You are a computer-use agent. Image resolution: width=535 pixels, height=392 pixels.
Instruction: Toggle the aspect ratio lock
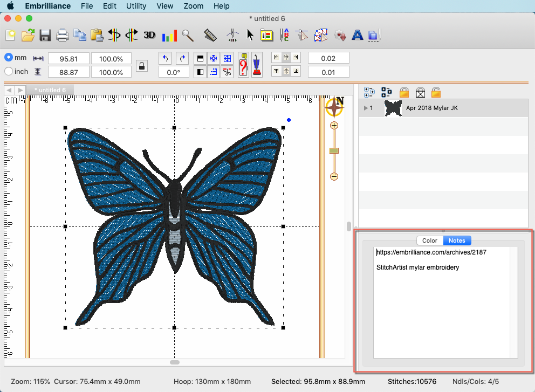(x=141, y=65)
